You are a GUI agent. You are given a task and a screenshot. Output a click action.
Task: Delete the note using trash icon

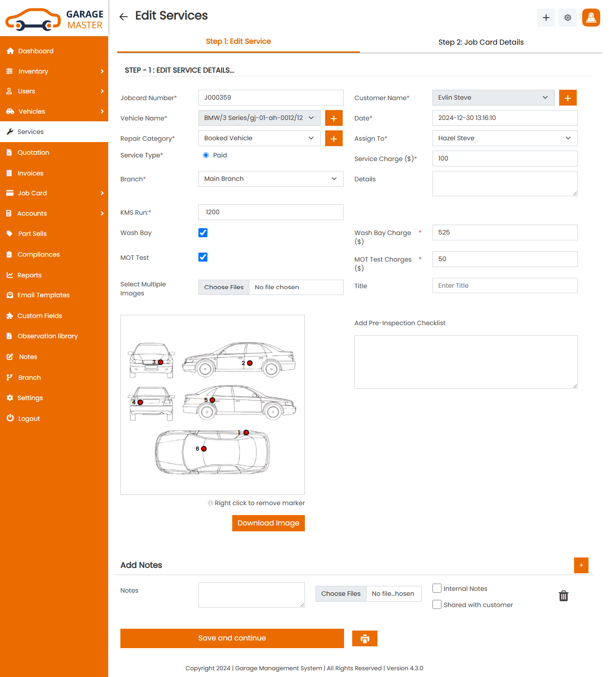click(x=563, y=596)
